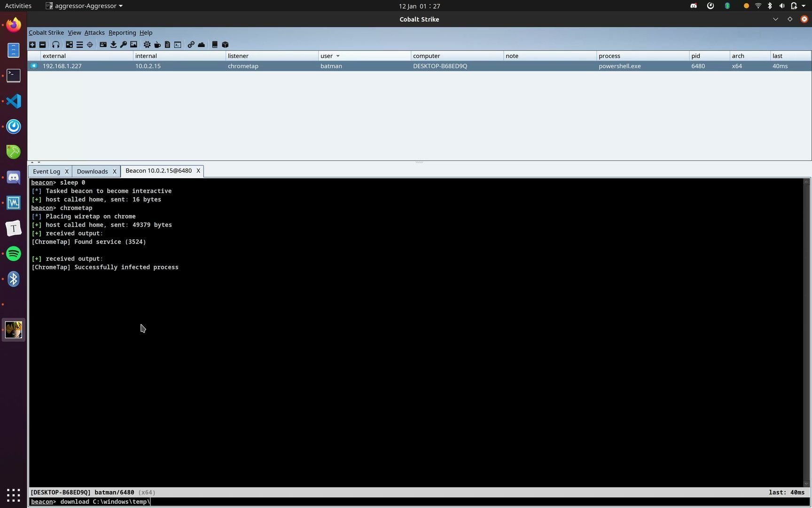Screen dimensions: 812x508
Task: Sort sessions by the computer column
Action: 457,56
